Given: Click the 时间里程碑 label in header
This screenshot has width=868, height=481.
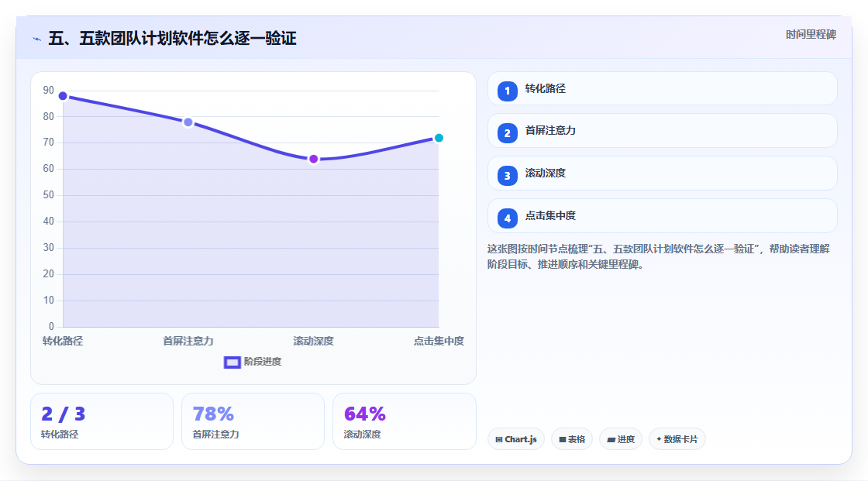Looking at the screenshot, I should pos(811,34).
